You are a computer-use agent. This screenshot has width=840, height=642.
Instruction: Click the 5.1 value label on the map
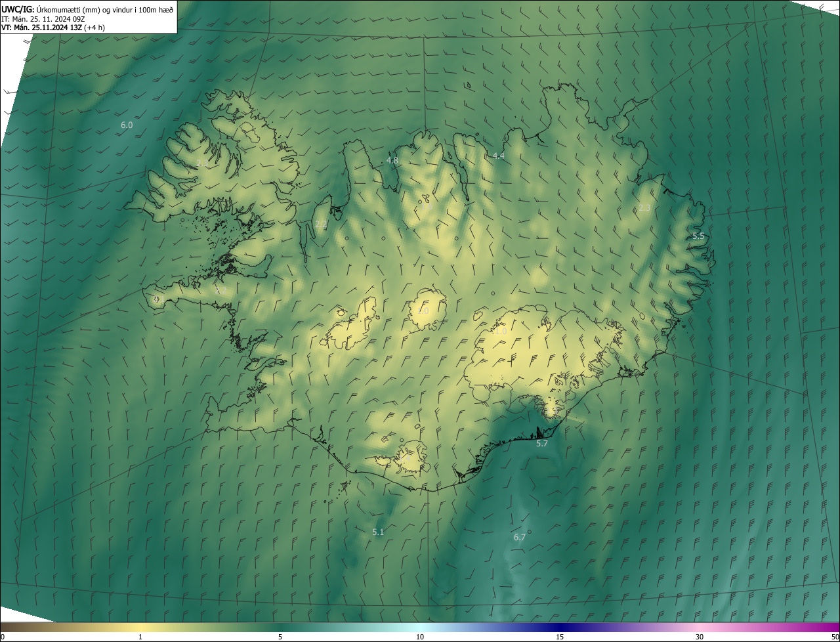click(x=378, y=532)
